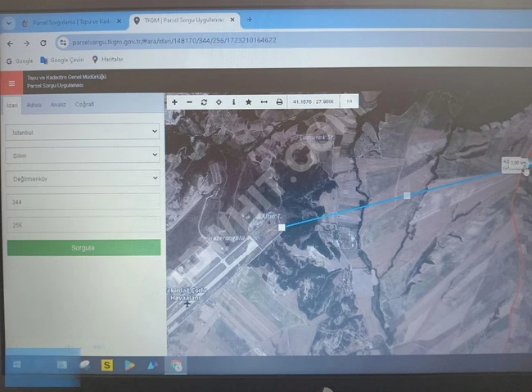Open a new browser tab
The height and width of the screenshot is (392, 532).
[x=250, y=20]
